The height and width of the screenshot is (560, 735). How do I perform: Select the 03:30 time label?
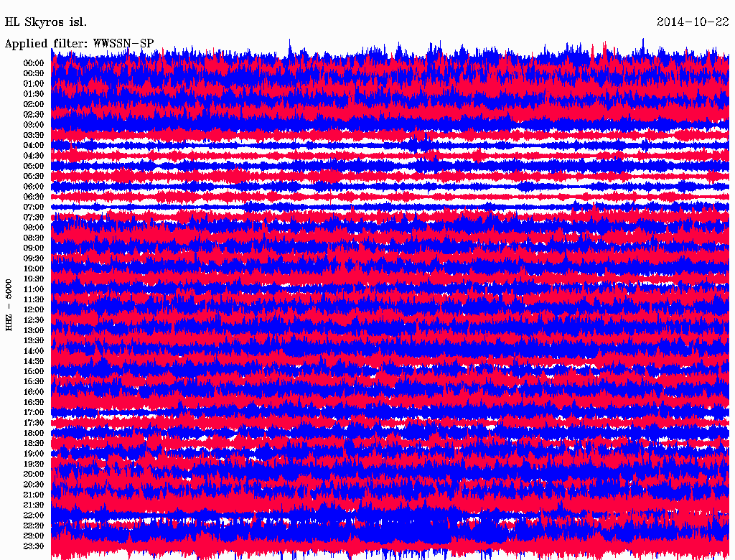pos(33,135)
